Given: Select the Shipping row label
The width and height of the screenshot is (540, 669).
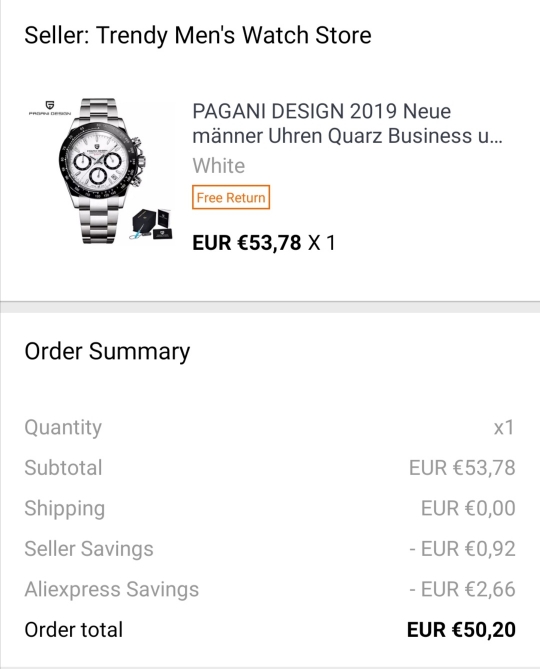Looking at the screenshot, I should [x=64, y=509].
